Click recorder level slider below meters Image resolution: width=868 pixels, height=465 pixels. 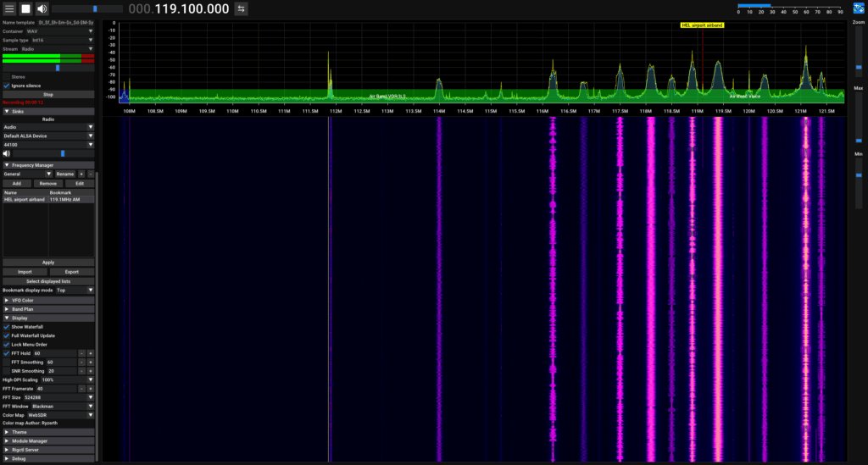click(x=48, y=68)
